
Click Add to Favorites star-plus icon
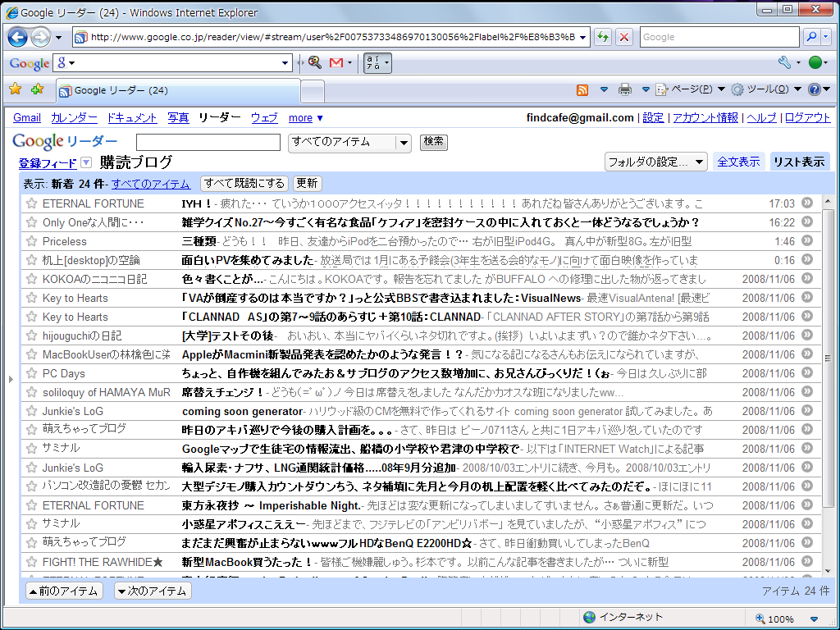click(37, 89)
